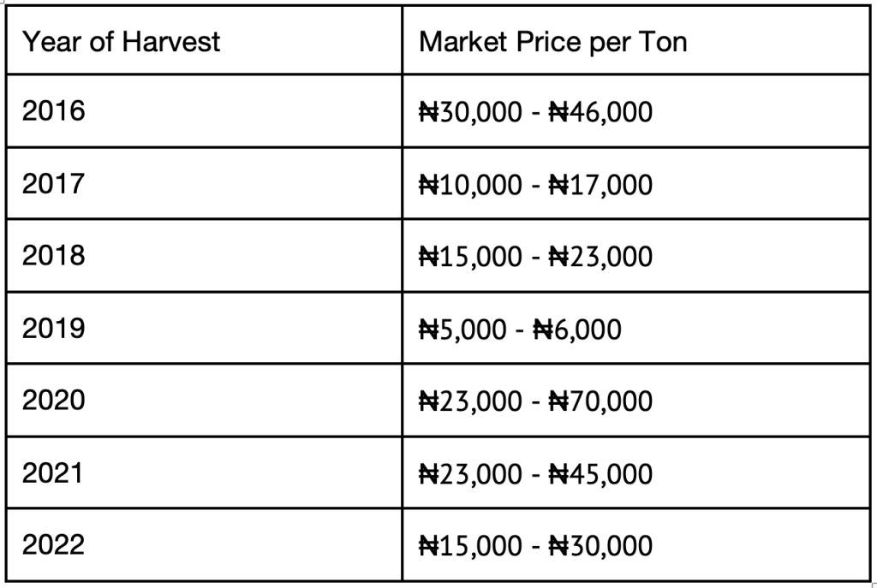Click the ₦46,000 value in the 2016 row
Screen dimensions: 877x588
click(600, 111)
